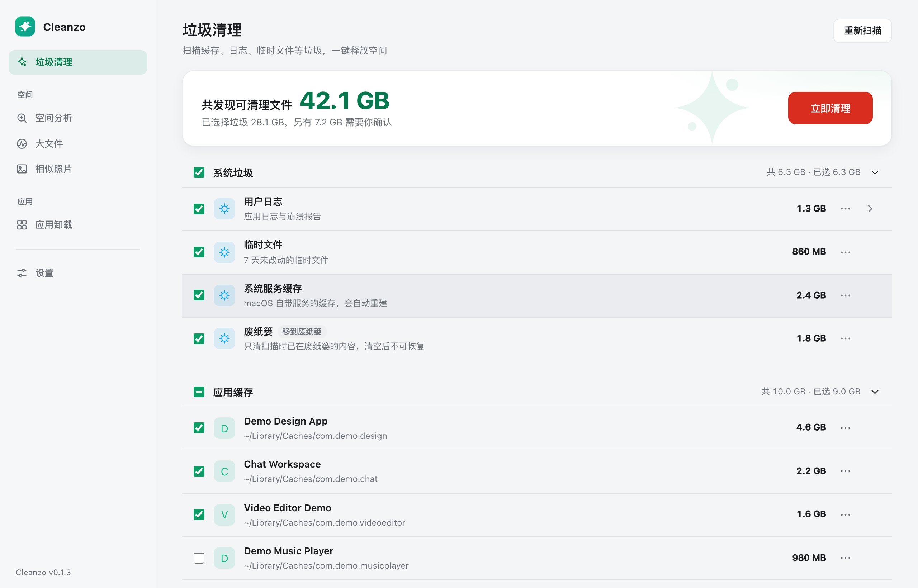Open more options for 用户日志
The image size is (918, 588).
tap(846, 209)
